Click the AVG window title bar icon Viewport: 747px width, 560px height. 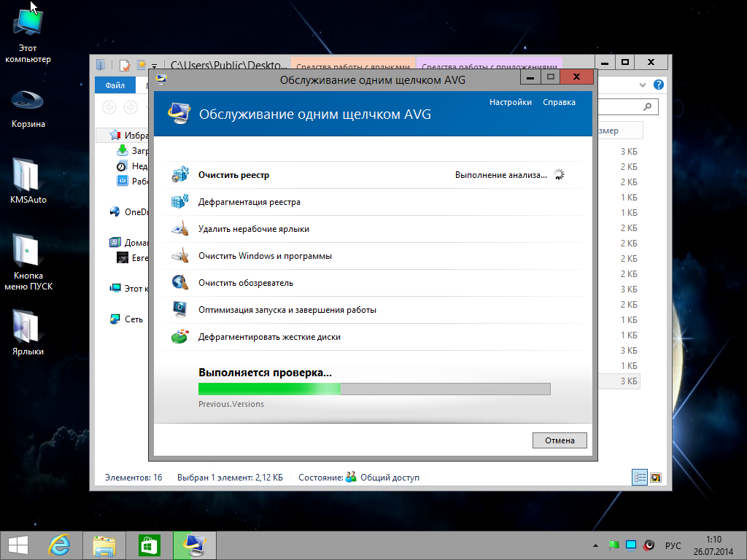[x=161, y=79]
